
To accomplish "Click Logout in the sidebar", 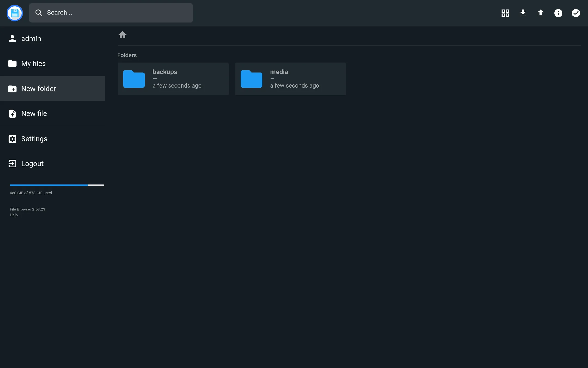I will tap(52, 164).
